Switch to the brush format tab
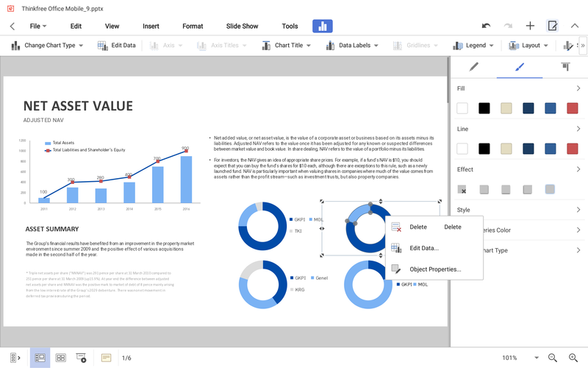588x368 pixels. (520, 67)
